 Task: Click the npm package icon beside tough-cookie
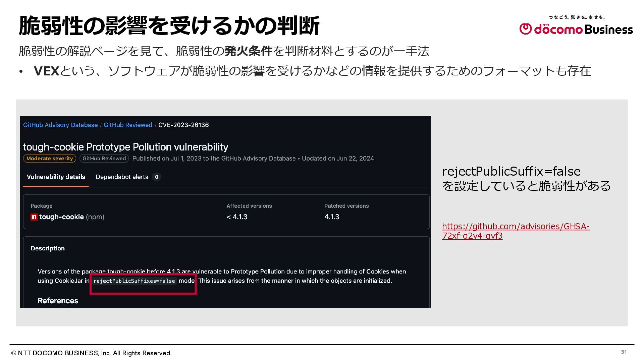click(x=34, y=217)
